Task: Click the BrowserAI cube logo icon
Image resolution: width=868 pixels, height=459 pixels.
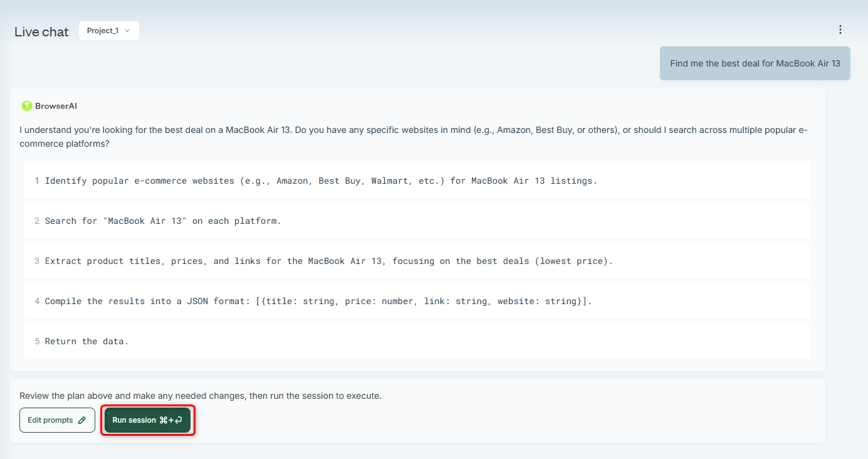Action: [26, 106]
